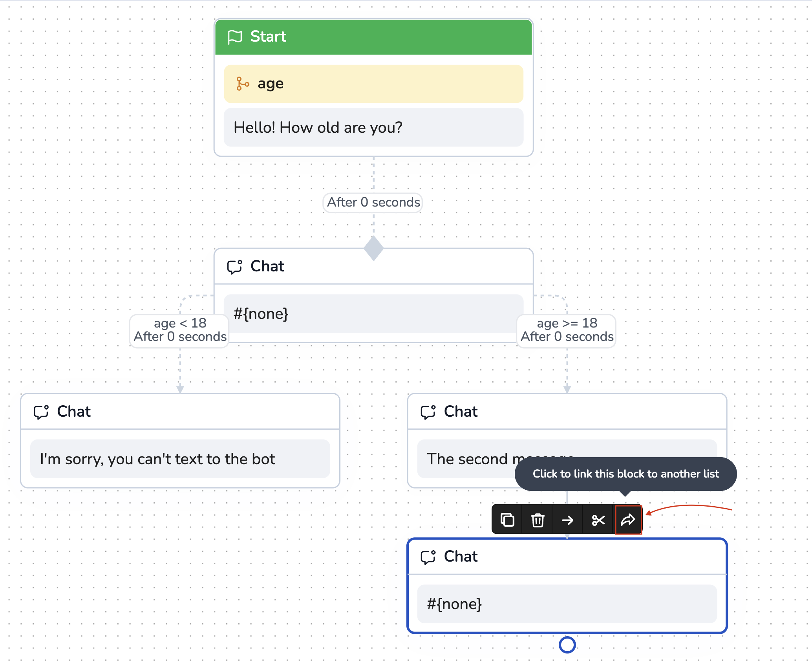This screenshot has height=670, width=812.
Task: Click the branch icon beside age
Action: click(x=242, y=84)
